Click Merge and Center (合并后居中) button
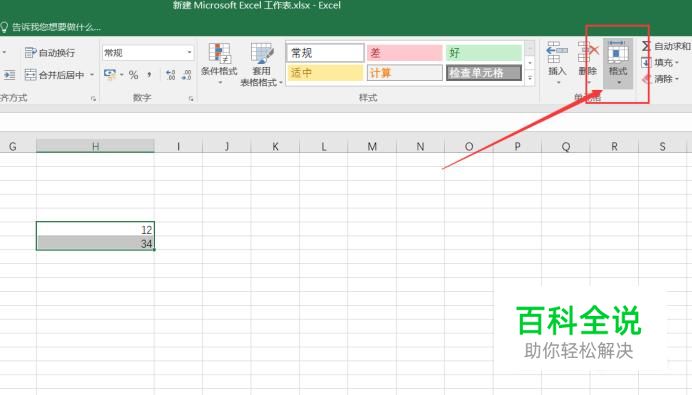 (x=55, y=75)
